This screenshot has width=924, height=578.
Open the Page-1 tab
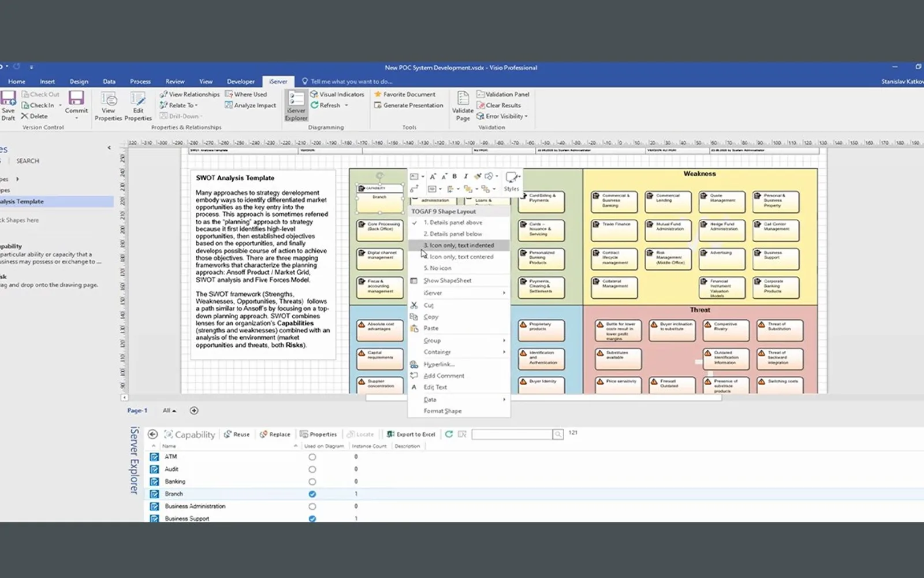coord(137,410)
